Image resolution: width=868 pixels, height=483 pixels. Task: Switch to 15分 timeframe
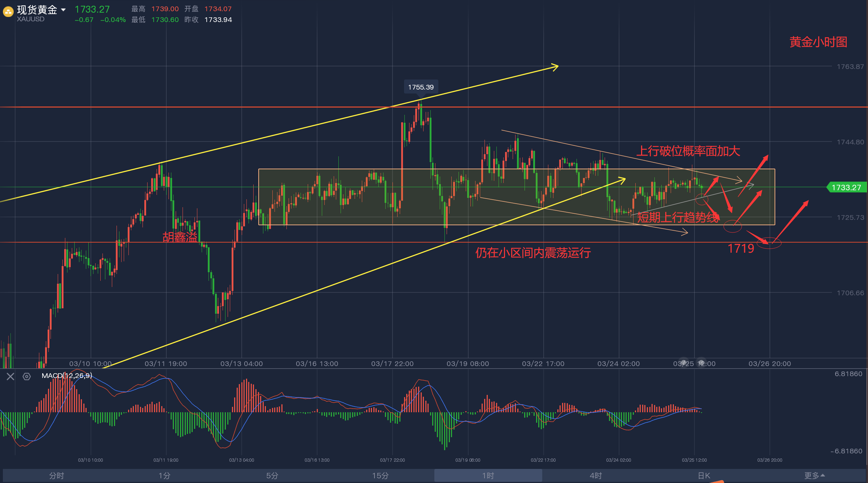coord(380,475)
